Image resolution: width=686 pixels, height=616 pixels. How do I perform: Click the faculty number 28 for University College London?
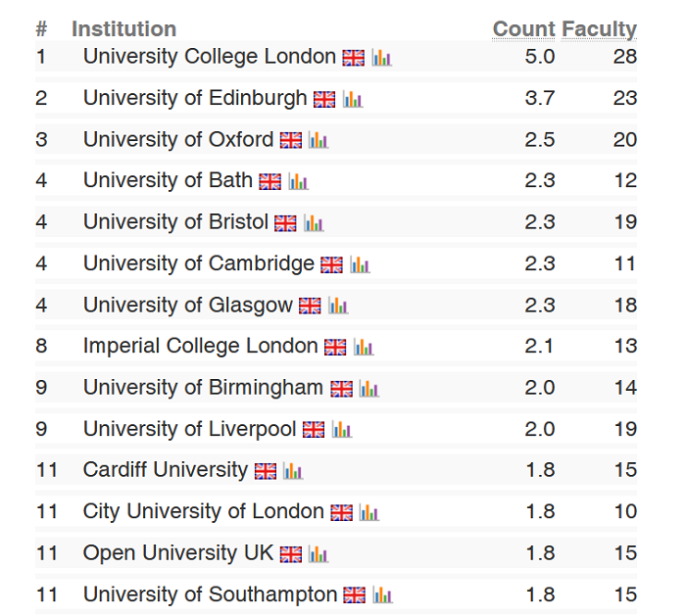pos(625,57)
